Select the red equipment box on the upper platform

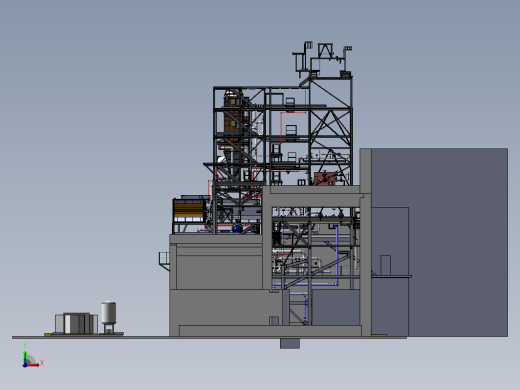tap(325, 179)
